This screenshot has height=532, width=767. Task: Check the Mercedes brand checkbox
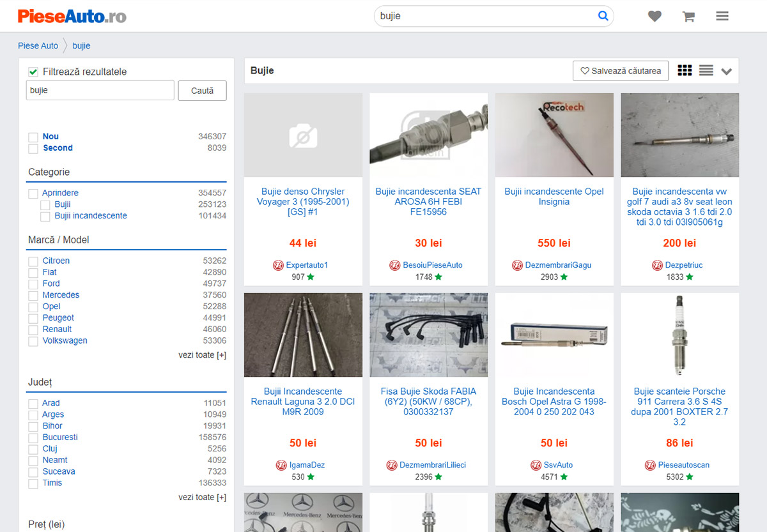point(33,296)
